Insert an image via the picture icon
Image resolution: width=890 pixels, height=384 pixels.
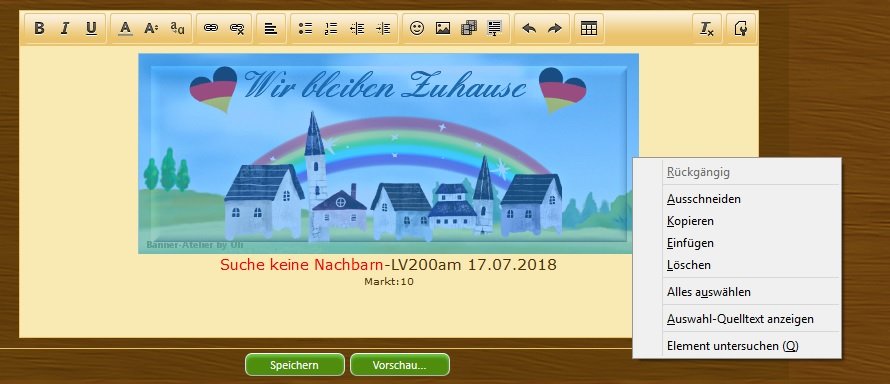click(x=443, y=28)
